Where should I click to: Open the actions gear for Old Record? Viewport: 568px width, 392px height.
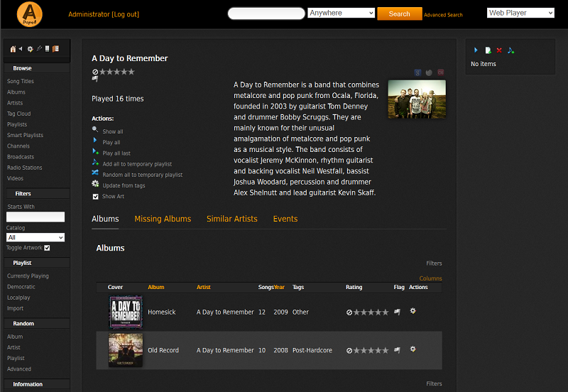click(x=413, y=349)
